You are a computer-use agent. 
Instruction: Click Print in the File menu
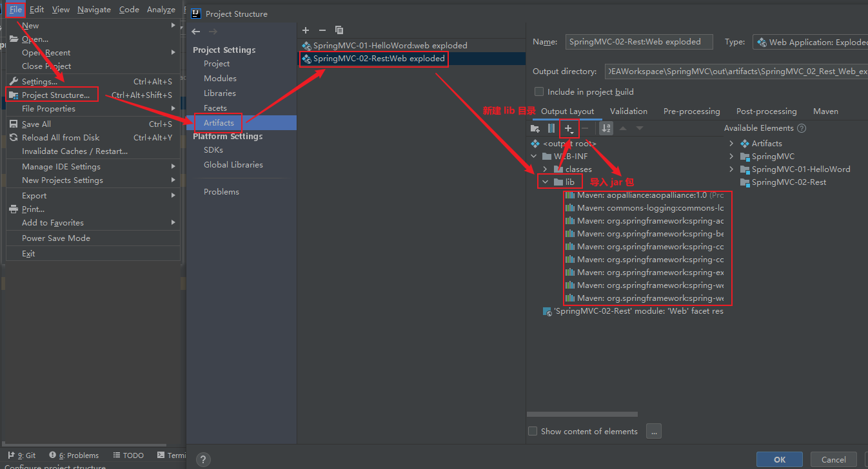click(x=93, y=209)
